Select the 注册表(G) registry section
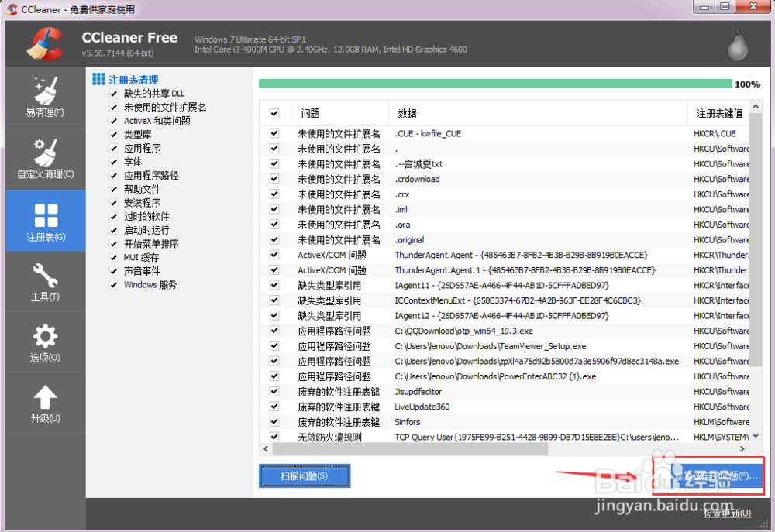The image size is (775, 532). point(46,221)
